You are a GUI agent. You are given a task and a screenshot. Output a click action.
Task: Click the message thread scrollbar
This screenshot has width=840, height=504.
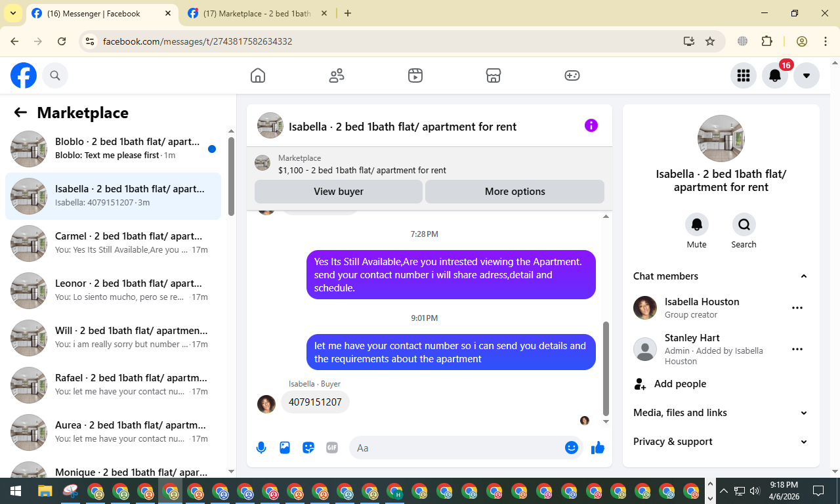click(606, 367)
